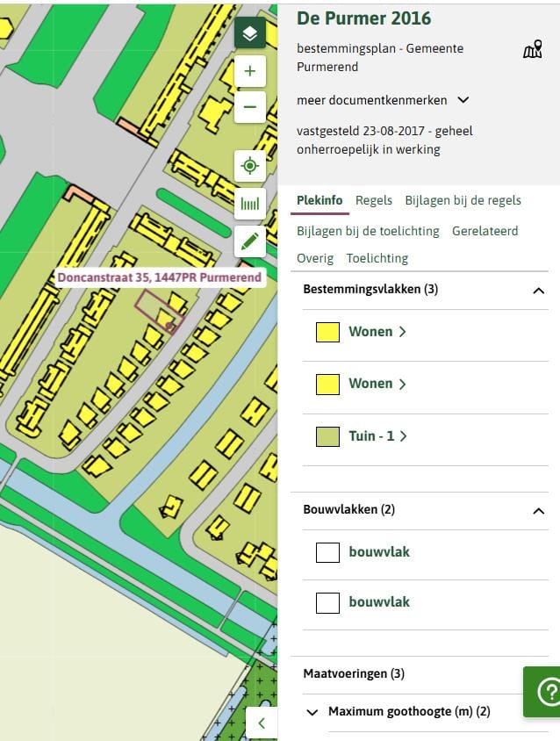Viewport: 560px width, 741px height.
Task: Click yellow swatch of second Wonen
Action: pyautogui.click(x=327, y=384)
